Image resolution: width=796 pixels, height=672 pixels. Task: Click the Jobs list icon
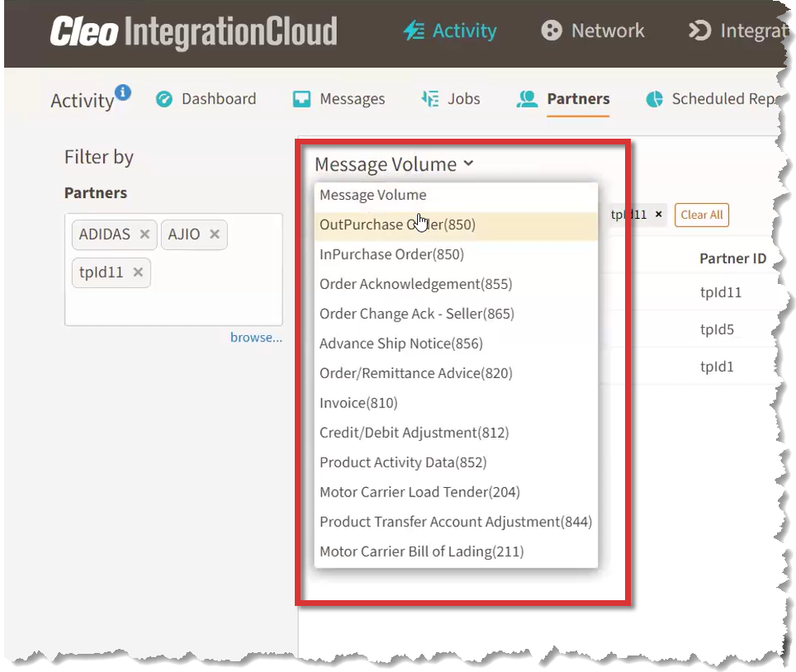[x=429, y=99]
